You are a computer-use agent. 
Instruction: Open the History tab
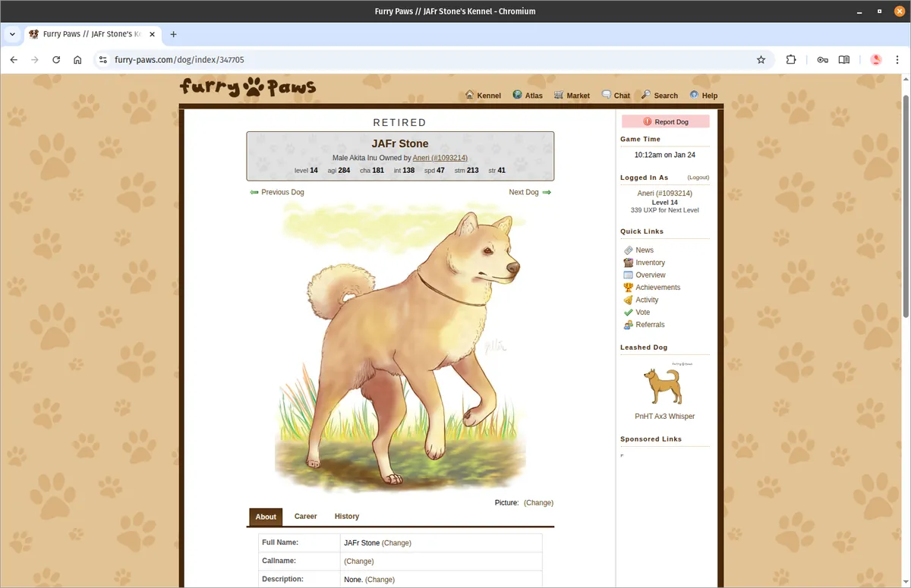coord(346,517)
